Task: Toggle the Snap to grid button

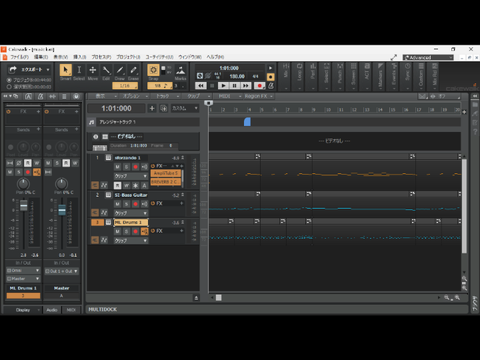Action: pyautogui.click(x=153, y=70)
